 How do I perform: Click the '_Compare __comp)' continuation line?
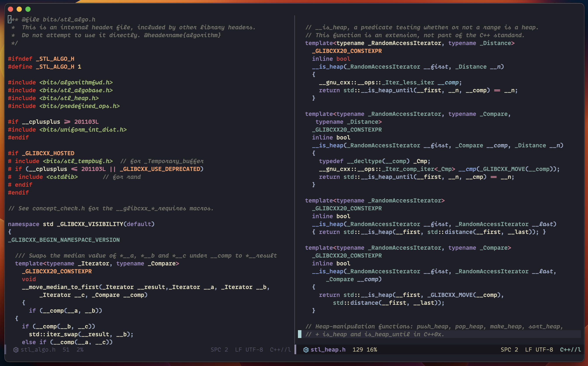354,279
